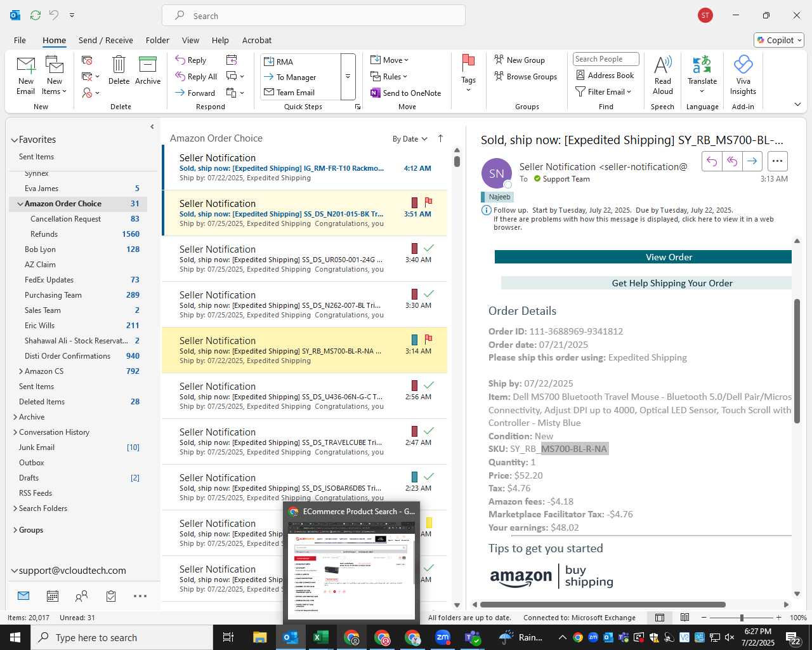Toggle completed checkmark on 3:30 AM email
This screenshot has height=650, width=812.
(429, 294)
